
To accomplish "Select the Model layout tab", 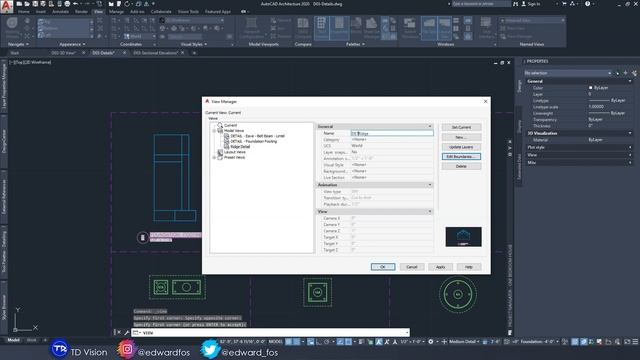I will [x=13, y=340].
